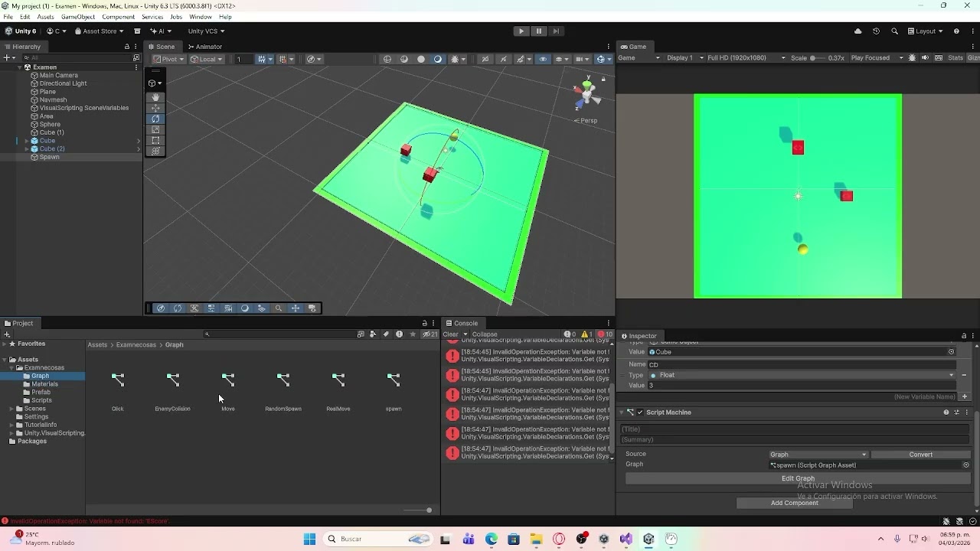Open the cloud services icon

(857, 31)
